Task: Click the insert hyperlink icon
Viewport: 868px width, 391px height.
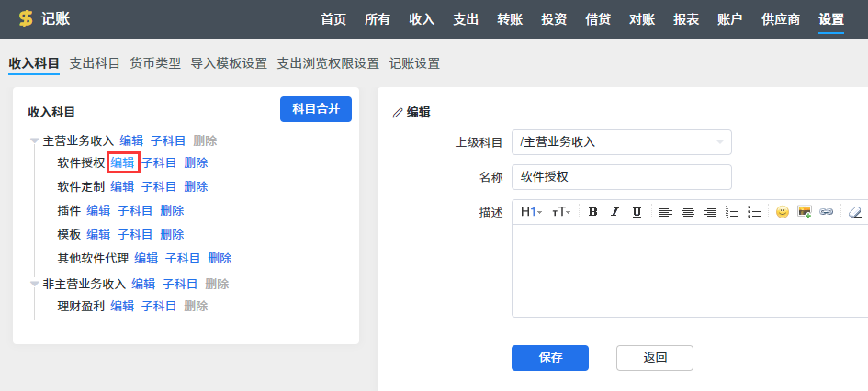Action: point(826,212)
